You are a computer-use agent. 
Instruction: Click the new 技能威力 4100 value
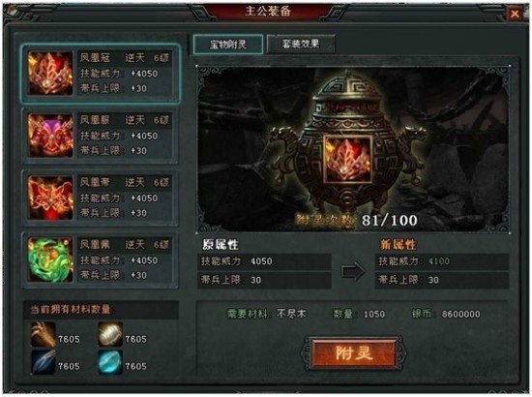click(x=441, y=261)
